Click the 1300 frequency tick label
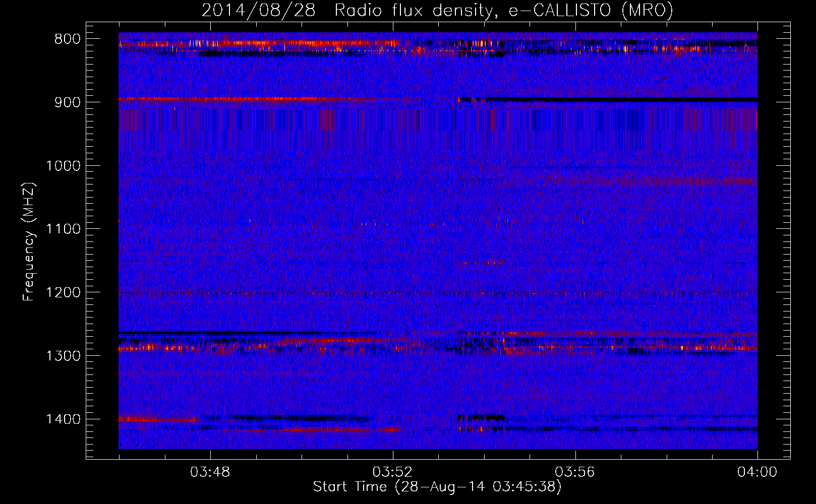Image resolution: width=816 pixels, height=504 pixels. (64, 356)
